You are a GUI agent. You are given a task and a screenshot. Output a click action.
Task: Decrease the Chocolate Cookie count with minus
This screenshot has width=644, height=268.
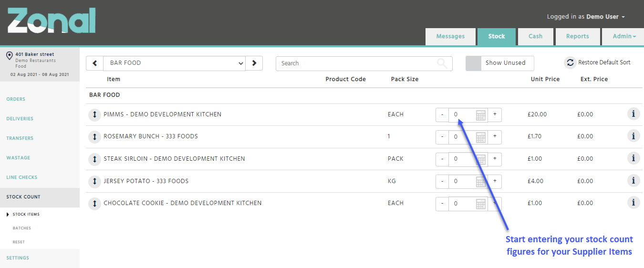pos(442,204)
